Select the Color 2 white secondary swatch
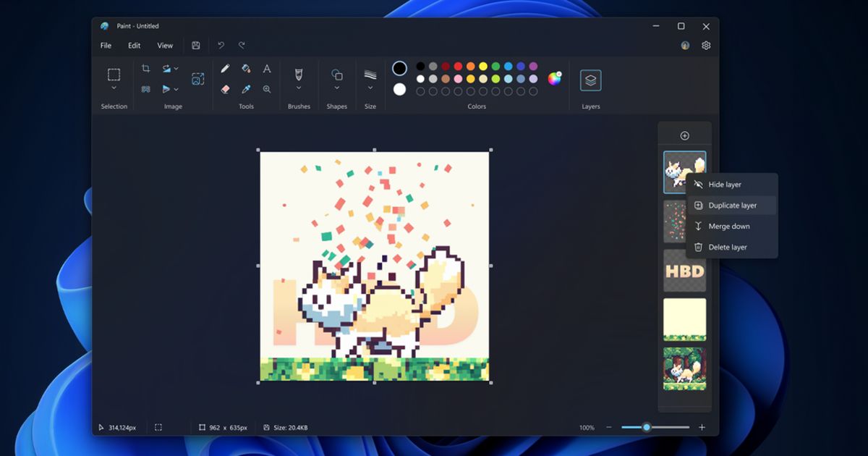868x456 pixels. pyautogui.click(x=399, y=89)
